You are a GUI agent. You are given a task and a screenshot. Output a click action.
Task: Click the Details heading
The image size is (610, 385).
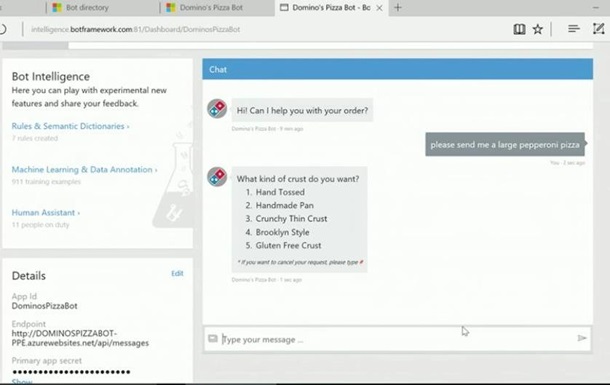pyautogui.click(x=28, y=276)
